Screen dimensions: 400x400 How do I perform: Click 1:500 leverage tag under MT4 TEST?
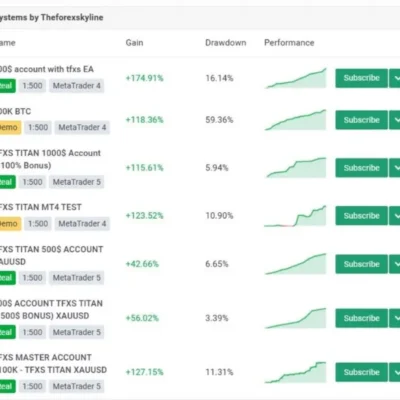click(x=38, y=224)
